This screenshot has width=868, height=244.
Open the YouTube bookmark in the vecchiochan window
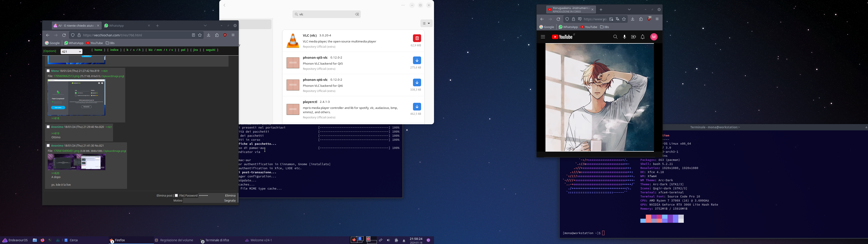(x=94, y=43)
